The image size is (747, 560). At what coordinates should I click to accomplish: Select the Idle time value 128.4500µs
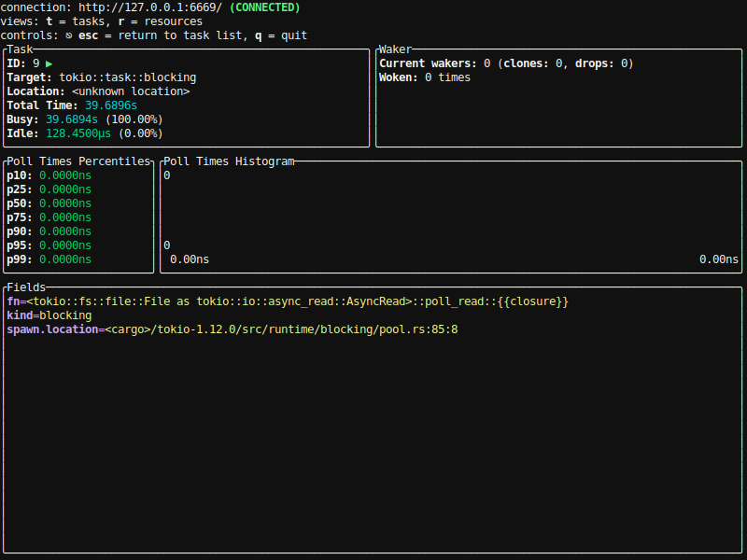[x=78, y=133]
